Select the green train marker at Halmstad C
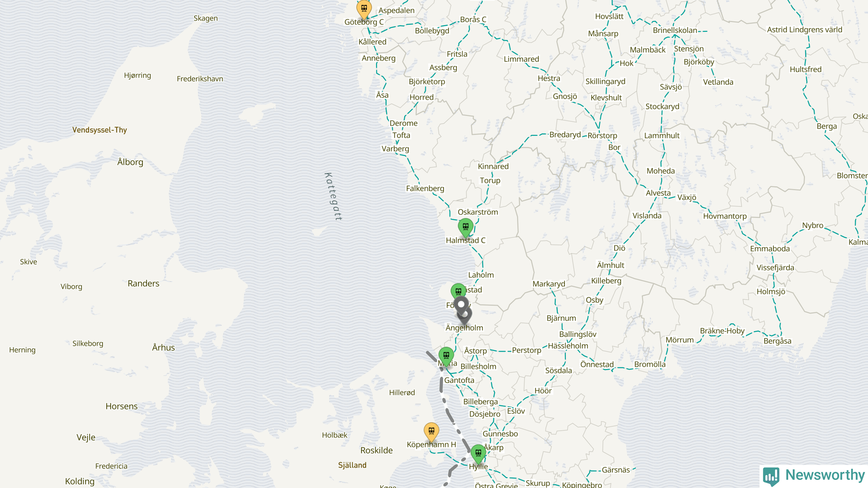Image resolution: width=868 pixels, height=488 pixels. click(466, 227)
